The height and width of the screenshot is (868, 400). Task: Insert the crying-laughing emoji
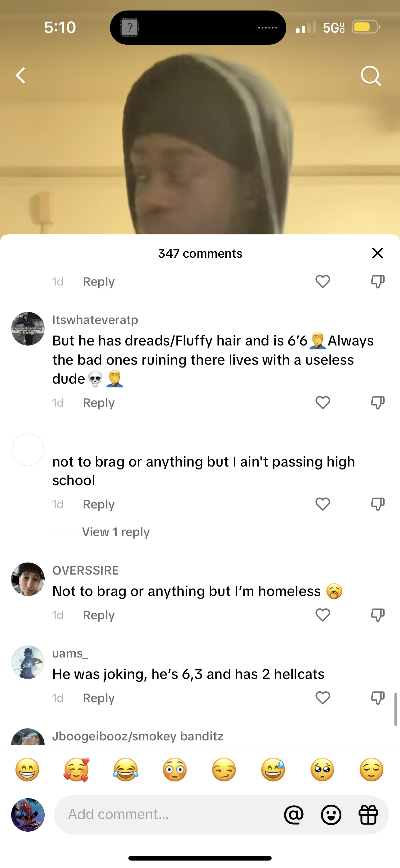tap(126, 770)
